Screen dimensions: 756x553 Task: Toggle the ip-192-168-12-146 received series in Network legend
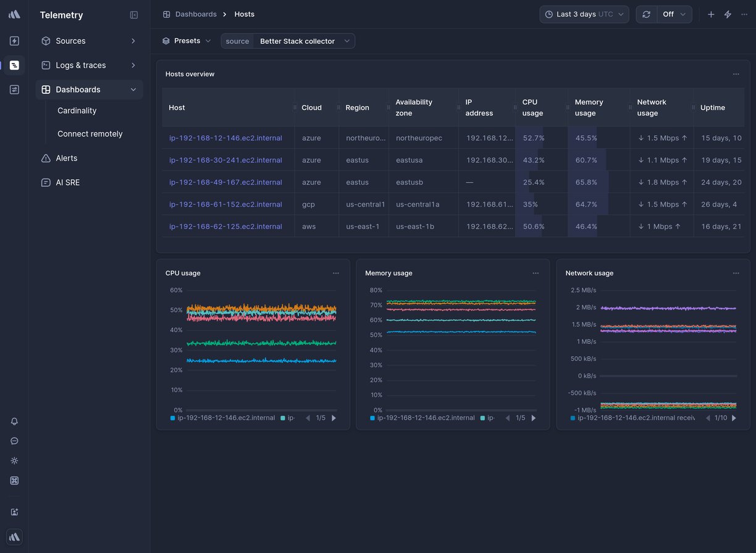coord(636,418)
